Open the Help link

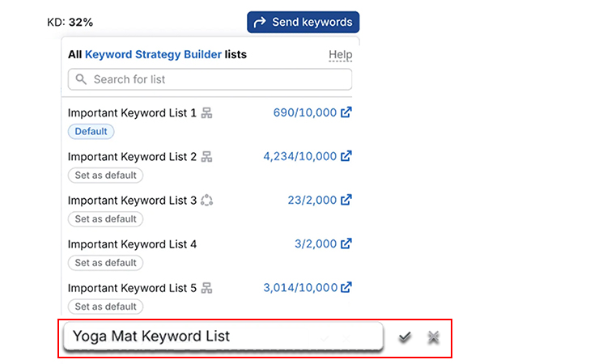340,54
